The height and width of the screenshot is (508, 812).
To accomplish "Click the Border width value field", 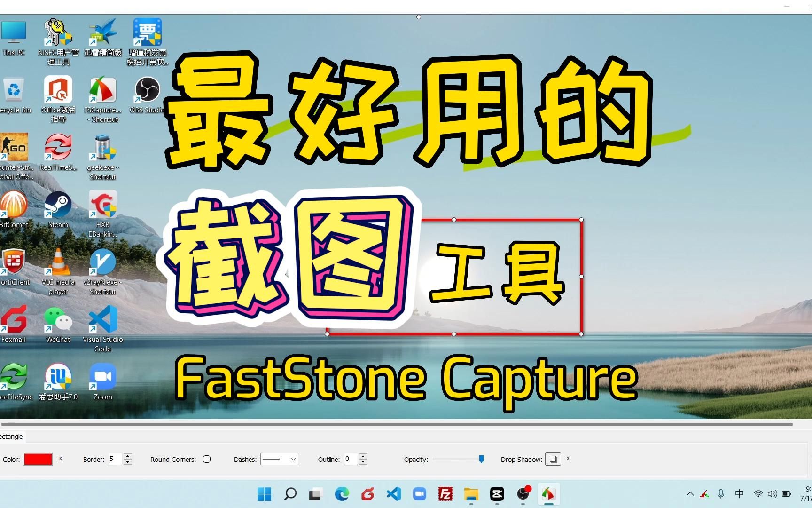I will pos(115,459).
